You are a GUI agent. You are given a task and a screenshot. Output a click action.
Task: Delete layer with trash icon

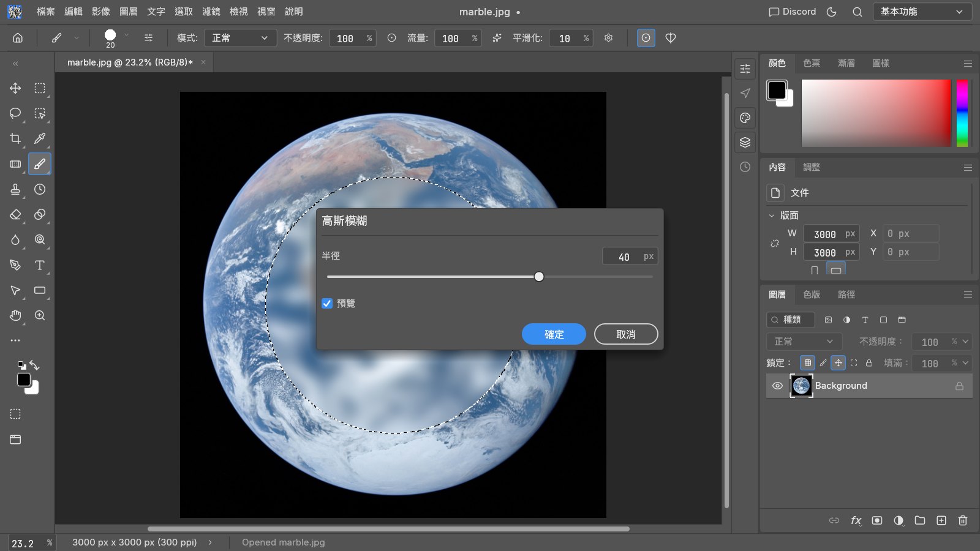click(x=963, y=520)
